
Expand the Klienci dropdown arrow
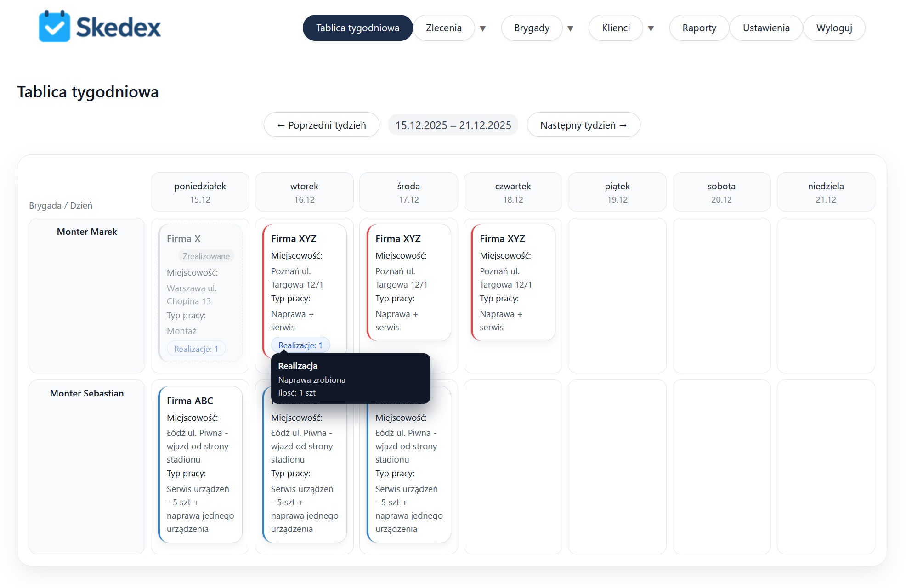pyautogui.click(x=651, y=28)
